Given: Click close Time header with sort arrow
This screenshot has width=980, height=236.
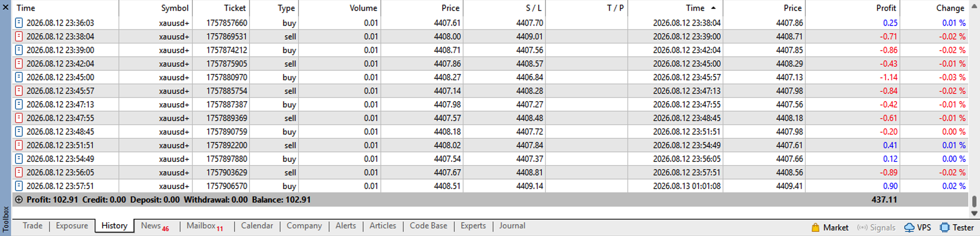Looking at the screenshot, I should pyautogui.click(x=675, y=8).
